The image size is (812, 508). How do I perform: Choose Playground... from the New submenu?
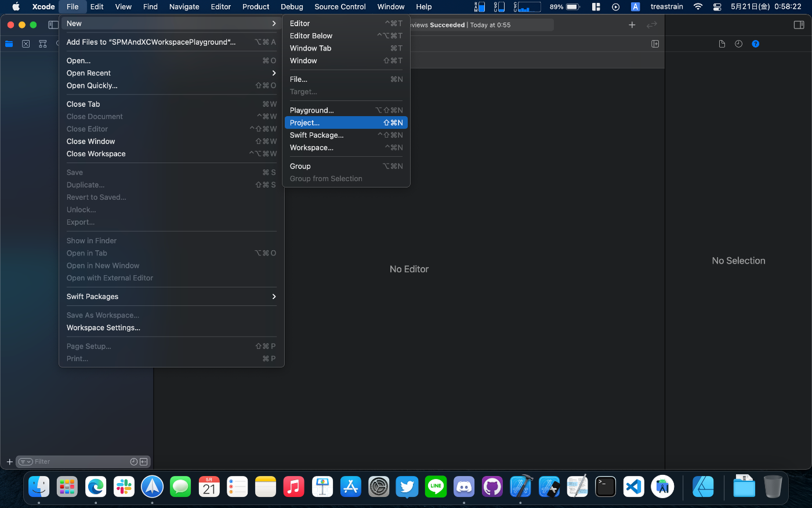(x=346, y=110)
